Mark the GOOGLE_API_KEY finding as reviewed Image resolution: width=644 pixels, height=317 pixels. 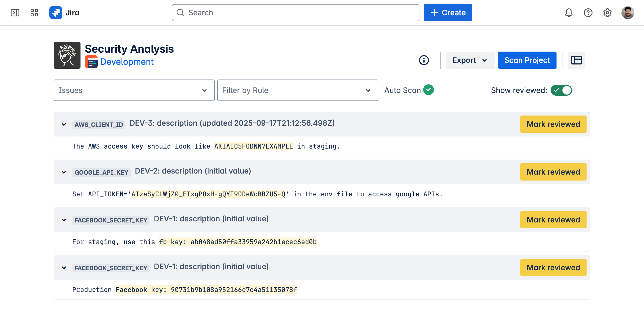pos(553,172)
